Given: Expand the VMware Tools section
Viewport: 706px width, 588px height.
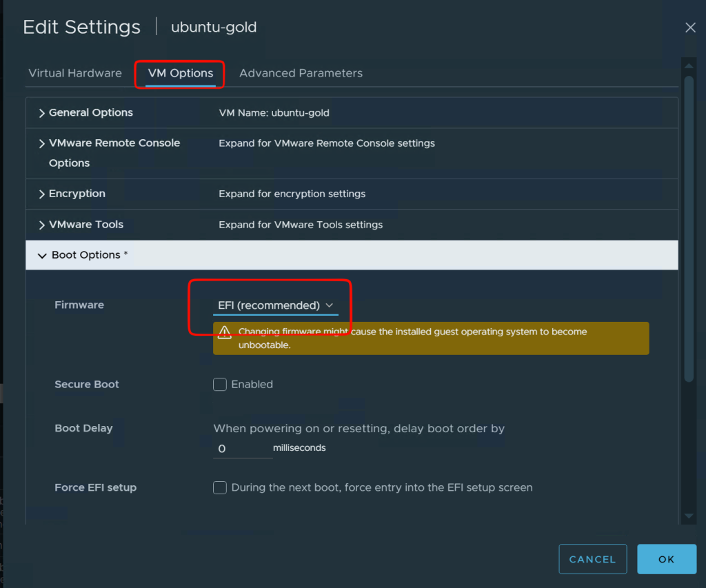Looking at the screenshot, I should pyautogui.click(x=41, y=225).
